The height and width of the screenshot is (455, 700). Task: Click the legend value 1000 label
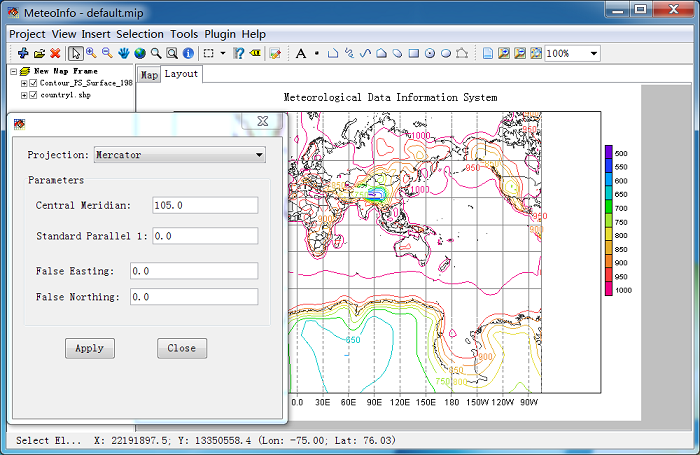pos(623,291)
